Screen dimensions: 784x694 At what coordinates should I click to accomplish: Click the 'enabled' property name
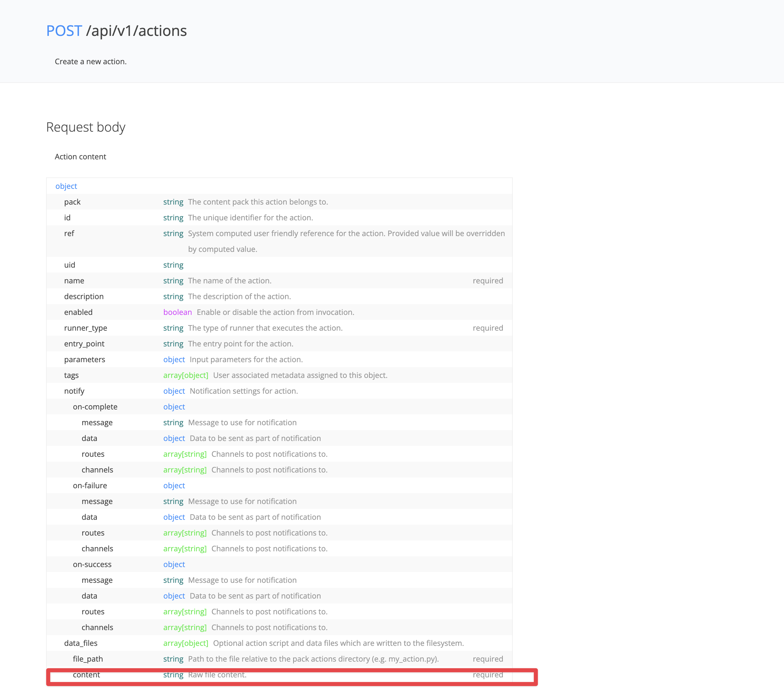78,312
